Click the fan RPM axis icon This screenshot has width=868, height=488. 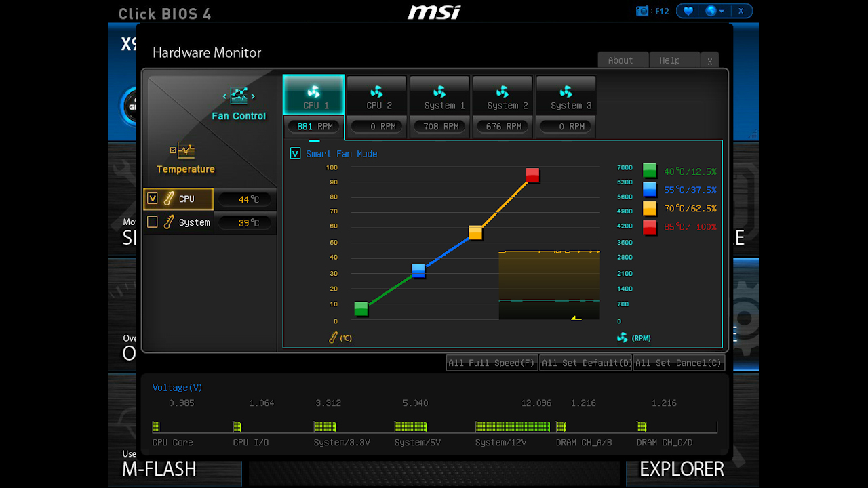pyautogui.click(x=623, y=338)
